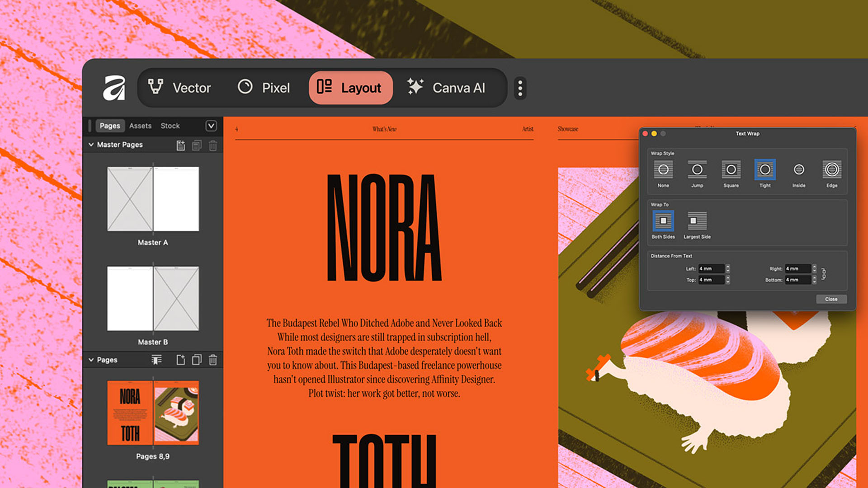The width and height of the screenshot is (868, 488).
Task: Switch to the Assets tab
Action: pyautogui.click(x=140, y=126)
